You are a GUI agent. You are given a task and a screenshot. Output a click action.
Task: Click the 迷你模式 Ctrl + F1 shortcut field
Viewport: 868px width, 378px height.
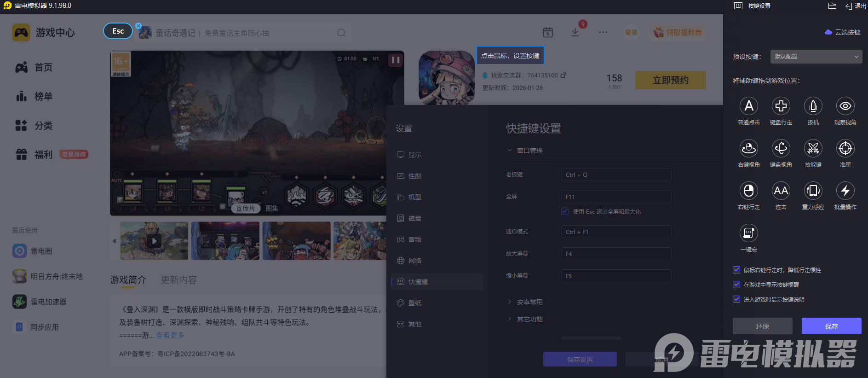coord(616,232)
